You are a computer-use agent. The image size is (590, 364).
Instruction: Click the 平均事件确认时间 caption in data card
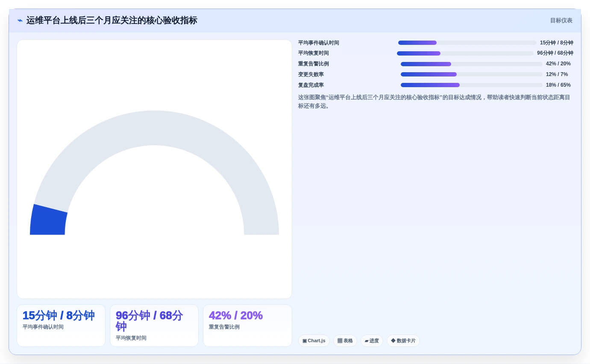pyautogui.click(x=43, y=327)
